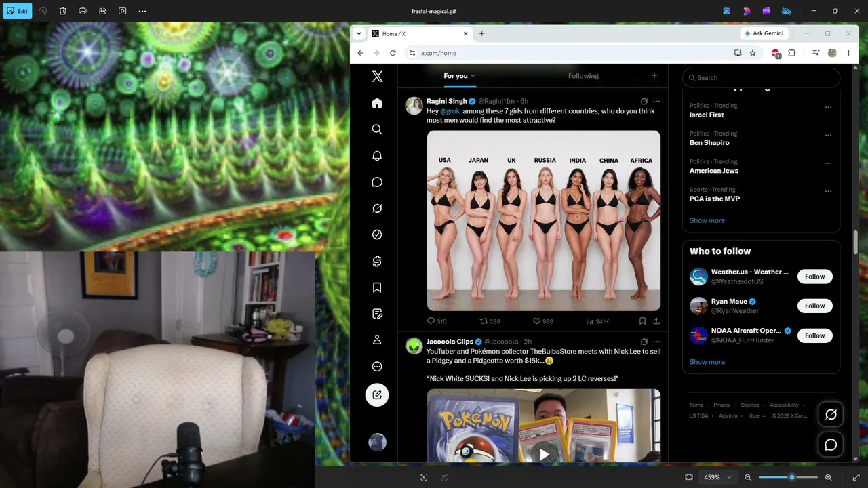Open the @grok mention link in the post
The image size is (868, 488).
click(450, 111)
